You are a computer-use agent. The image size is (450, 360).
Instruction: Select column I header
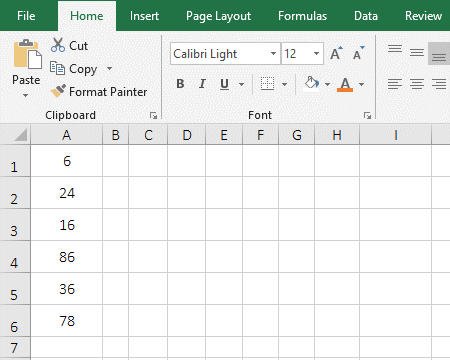(x=396, y=135)
